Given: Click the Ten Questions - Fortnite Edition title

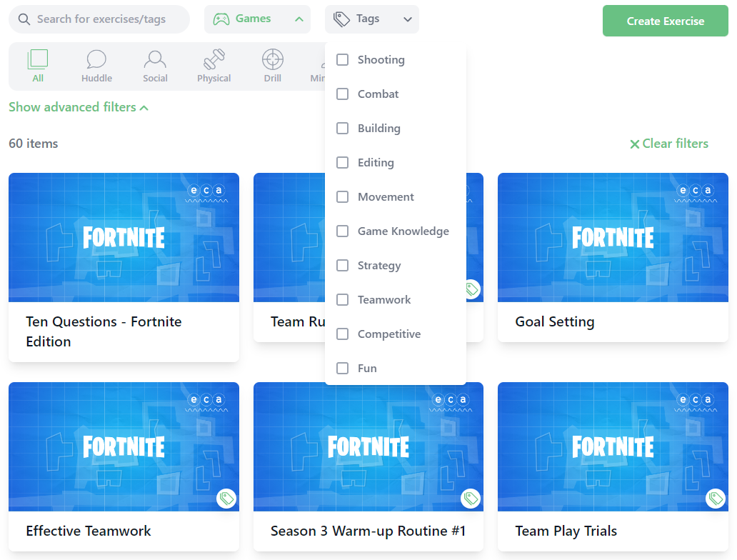Looking at the screenshot, I should click(x=104, y=331).
